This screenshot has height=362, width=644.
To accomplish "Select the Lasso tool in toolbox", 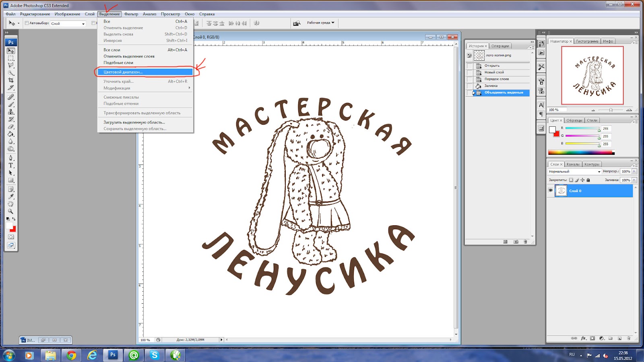I will tap(11, 65).
